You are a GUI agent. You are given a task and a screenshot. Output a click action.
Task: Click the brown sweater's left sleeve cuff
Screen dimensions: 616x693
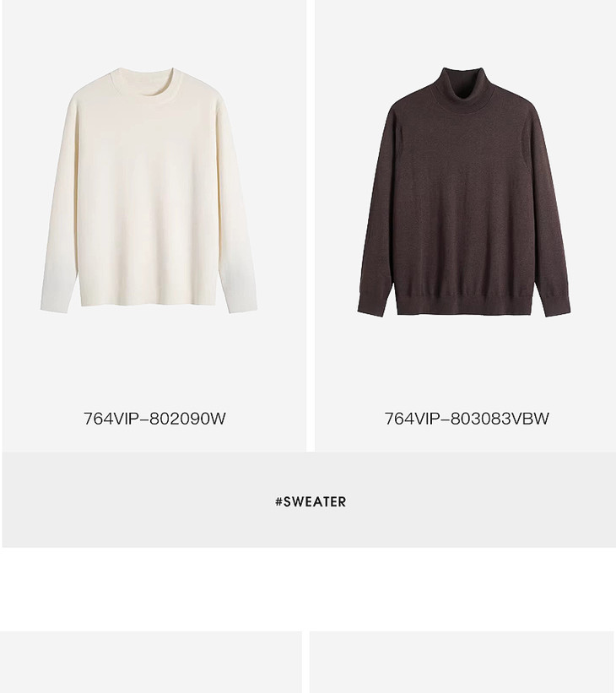[x=374, y=303]
